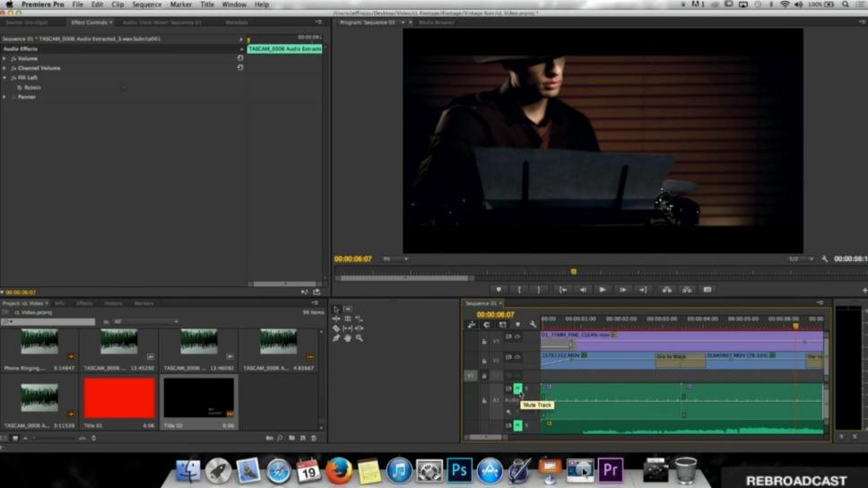Viewport: 868px width, 488px height.
Task: Reset the Volume effect parameters
Action: [240, 58]
